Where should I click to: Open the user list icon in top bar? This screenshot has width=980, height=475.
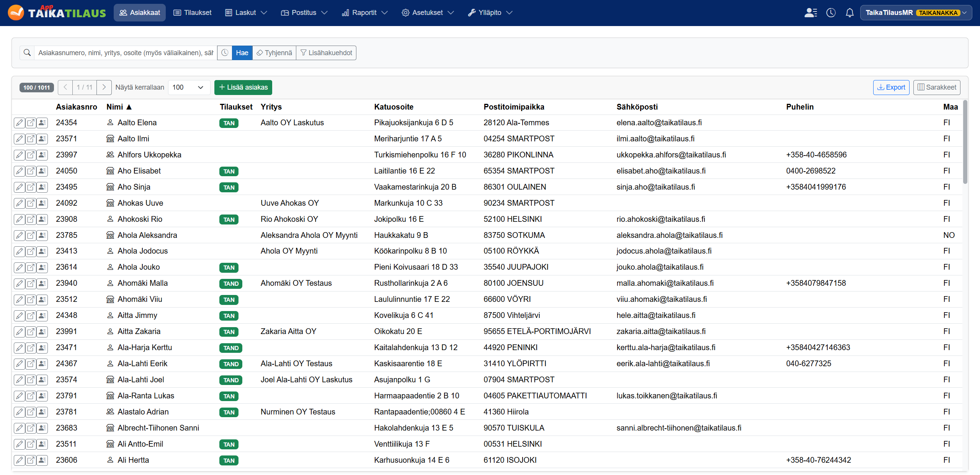[810, 13]
